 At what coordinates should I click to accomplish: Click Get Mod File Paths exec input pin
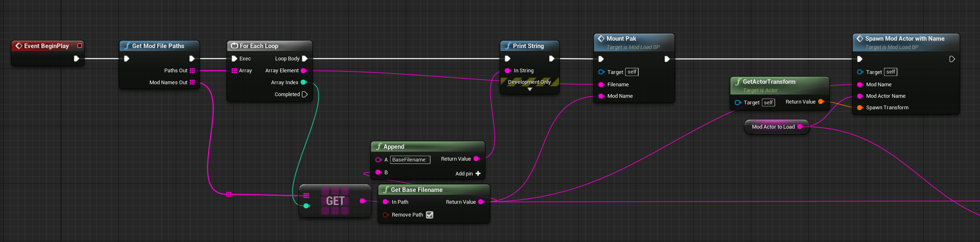(x=127, y=58)
